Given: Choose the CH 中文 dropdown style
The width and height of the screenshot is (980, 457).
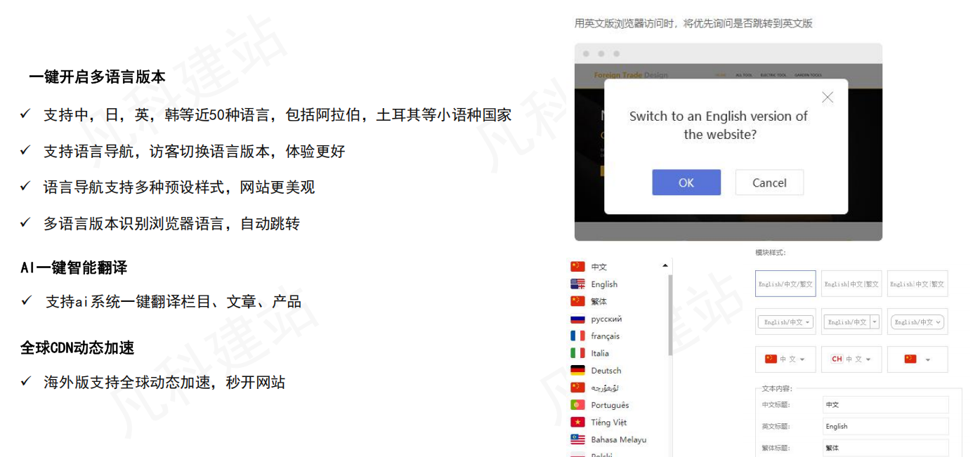Looking at the screenshot, I should (x=851, y=359).
